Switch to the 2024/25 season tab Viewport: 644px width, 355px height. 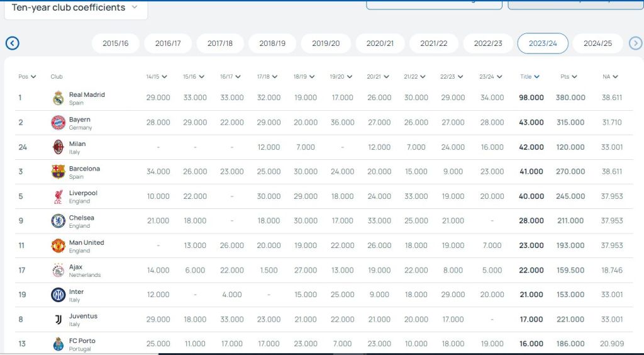coord(597,43)
